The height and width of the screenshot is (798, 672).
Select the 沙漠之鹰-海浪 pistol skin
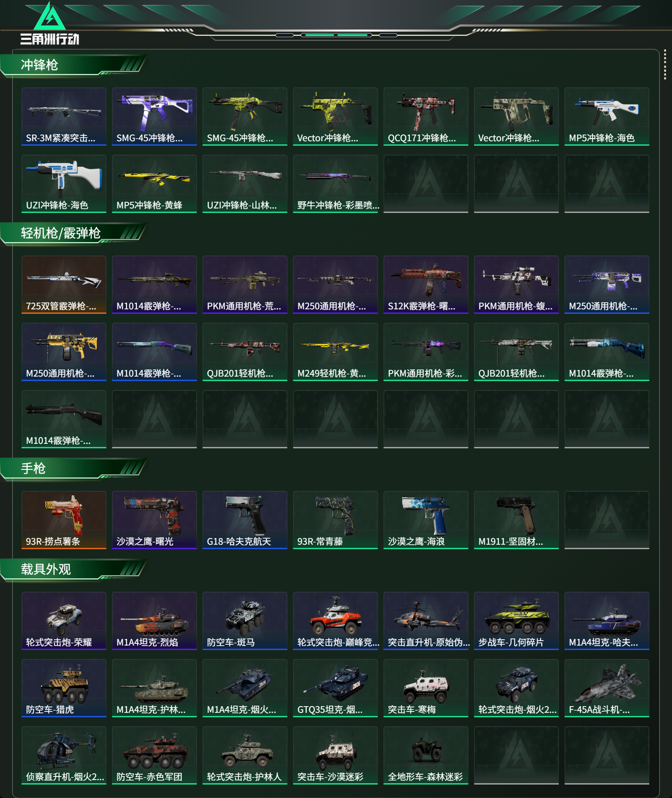(x=426, y=520)
